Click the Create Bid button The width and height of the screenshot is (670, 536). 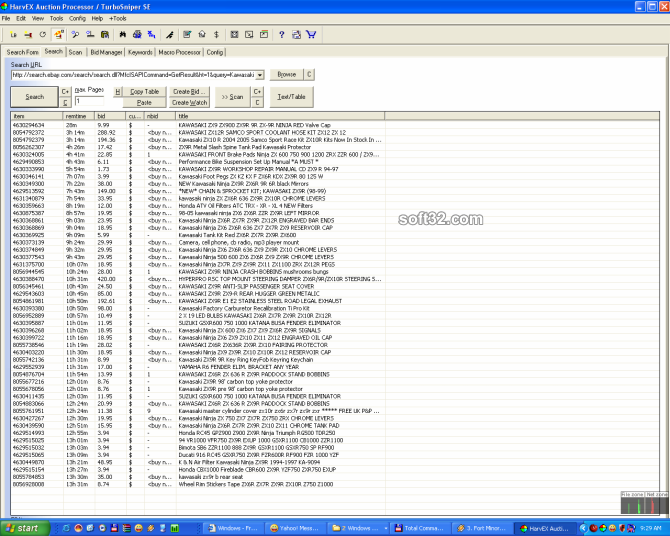point(189,91)
